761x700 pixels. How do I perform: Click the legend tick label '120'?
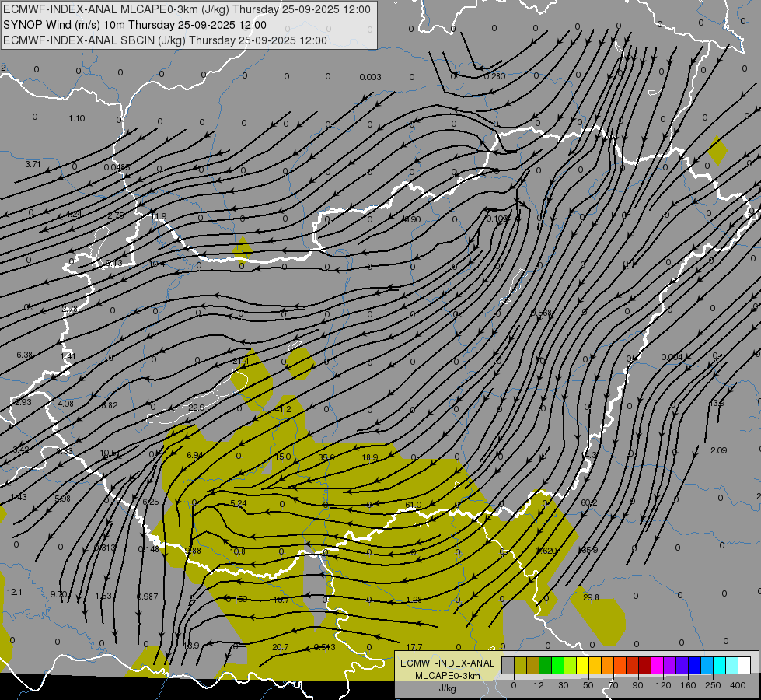663,685
